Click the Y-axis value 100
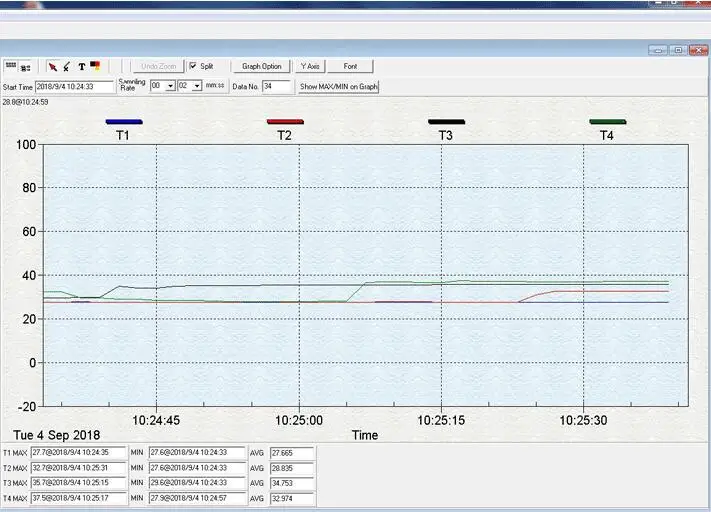The height and width of the screenshot is (512, 711). (x=26, y=145)
